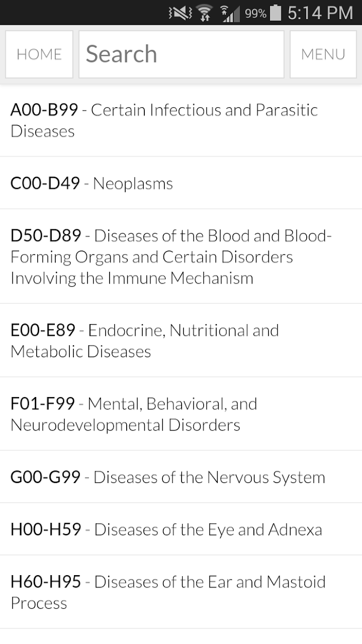Tap the Wi-Fi status icon
Image resolution: width=362 pixels, height=644 pixels.
[x=205, y=13]
